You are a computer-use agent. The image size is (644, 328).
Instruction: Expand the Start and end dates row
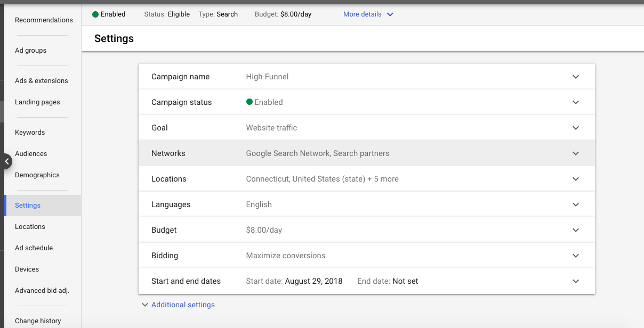576,281
